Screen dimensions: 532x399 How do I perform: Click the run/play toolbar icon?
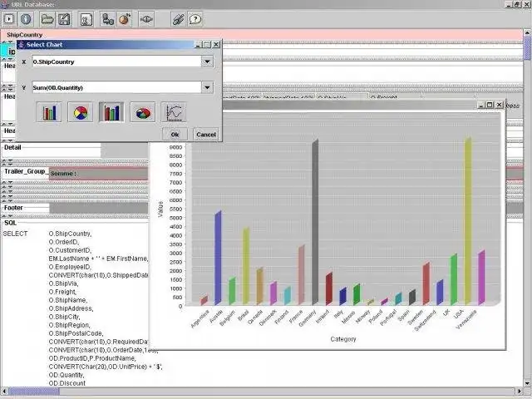[9, 19]
